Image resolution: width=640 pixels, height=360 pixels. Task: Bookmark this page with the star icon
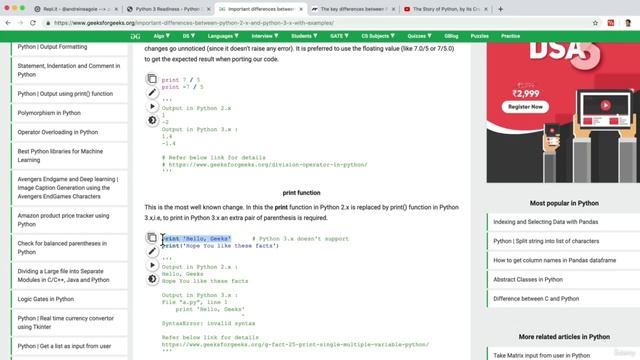595,23
